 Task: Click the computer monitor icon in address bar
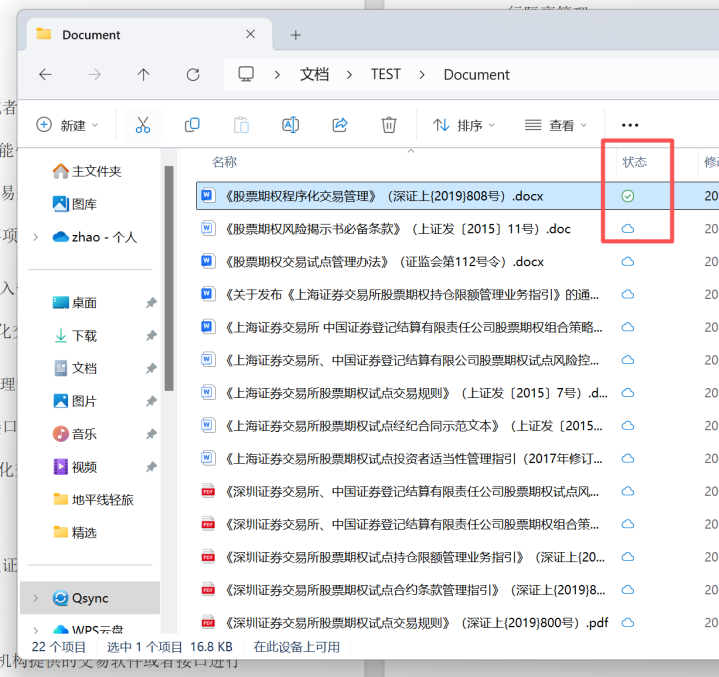click(246, 74)
